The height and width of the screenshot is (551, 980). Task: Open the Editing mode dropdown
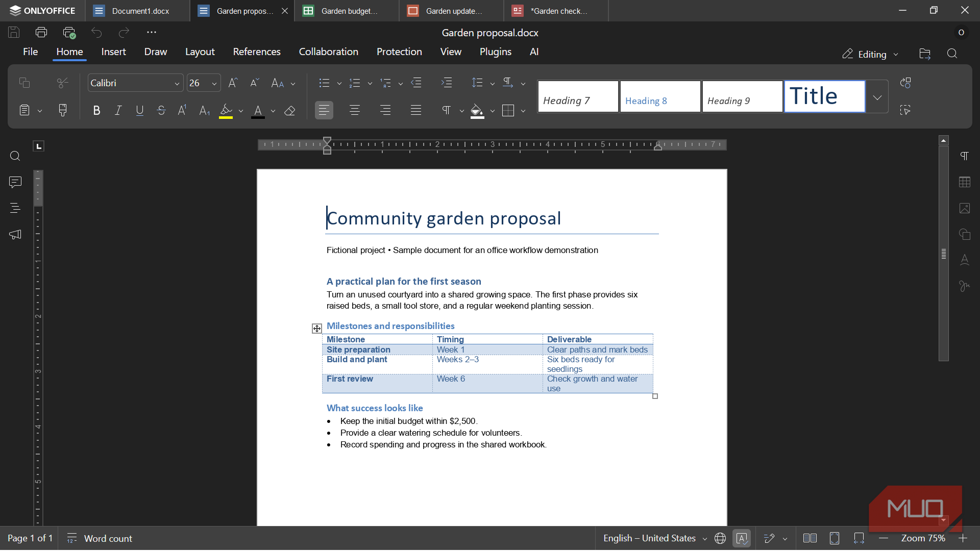(x=870, y=54)
